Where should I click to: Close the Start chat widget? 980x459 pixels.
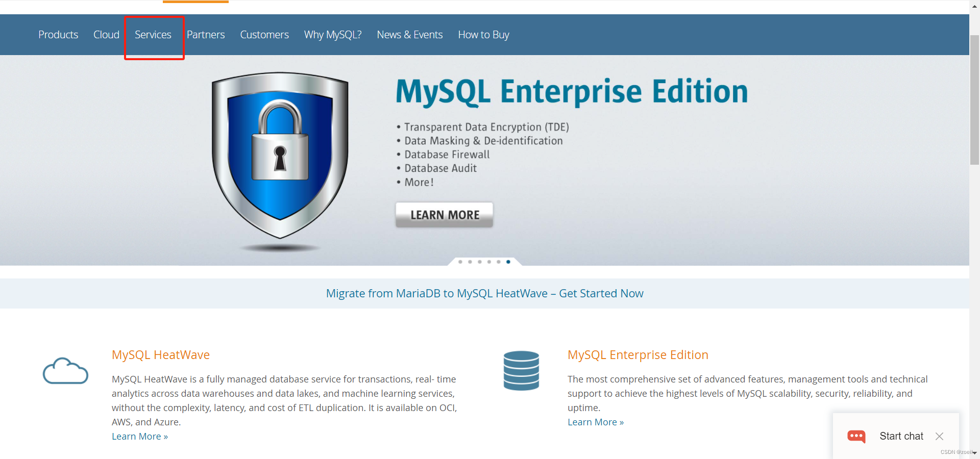click(x=939, y=436)
